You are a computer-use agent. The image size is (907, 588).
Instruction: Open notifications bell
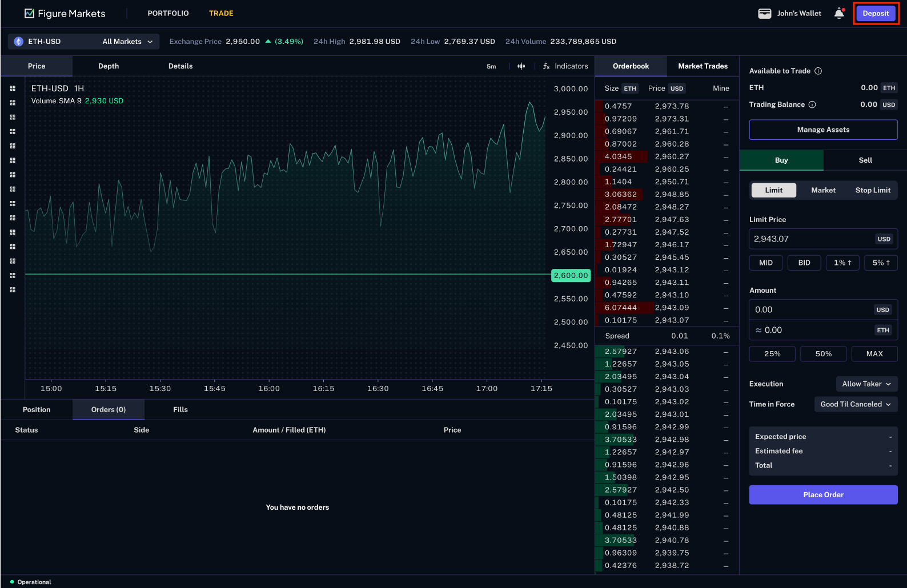pos(839,14)
